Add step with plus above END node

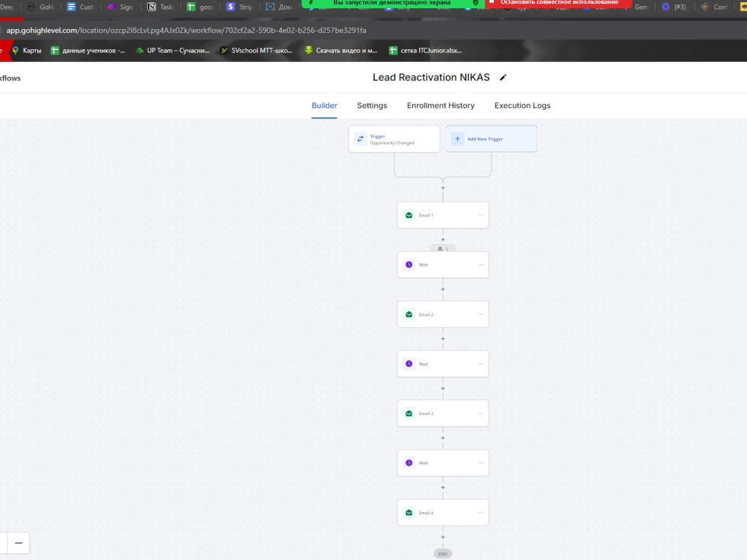(442, 537)
